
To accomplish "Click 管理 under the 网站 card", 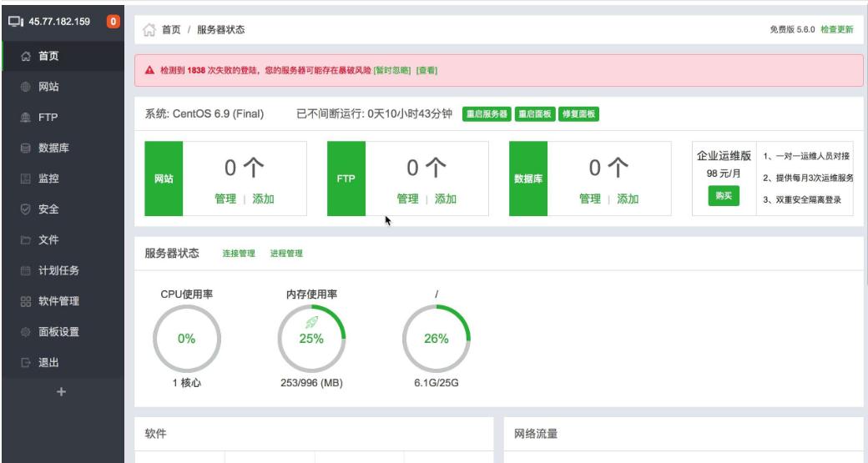I will (x=225, y=199).
